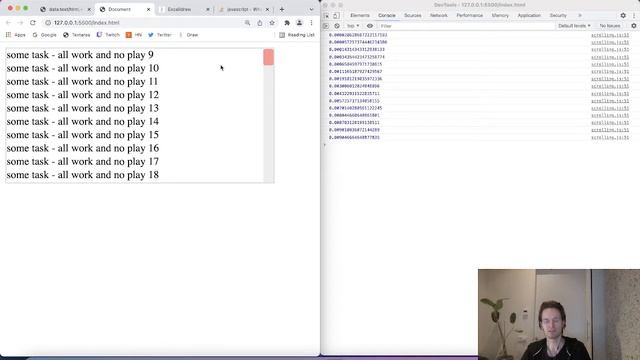
Task: Select the inspect element picker in DevTools
Action: pos(327,16)
